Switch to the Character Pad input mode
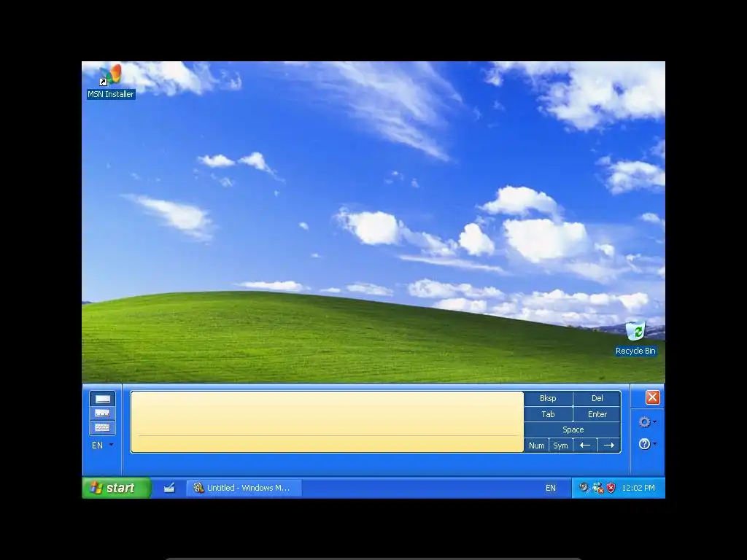This screenshot has width=747, height=560. pyautogui.click(x=102, y=413)
